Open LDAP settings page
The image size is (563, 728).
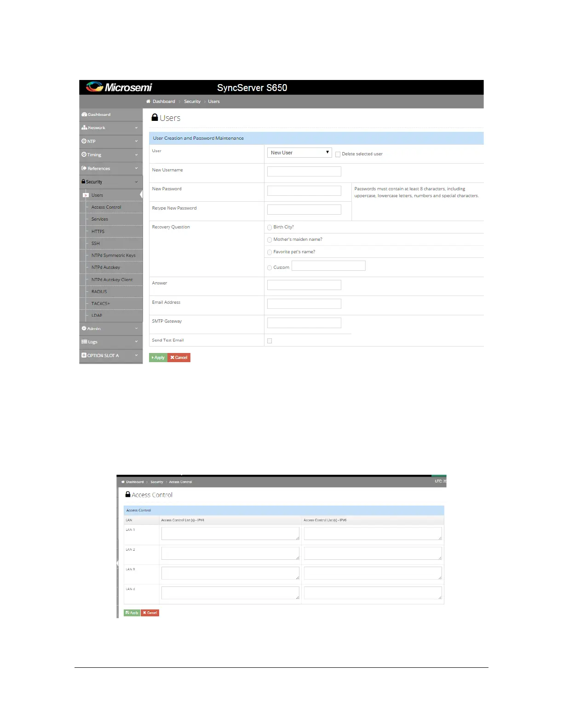point(97,315)
